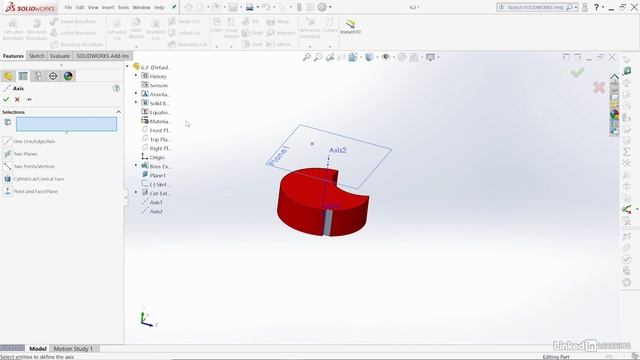Open the ConfigurationManager tab icon

38,76
